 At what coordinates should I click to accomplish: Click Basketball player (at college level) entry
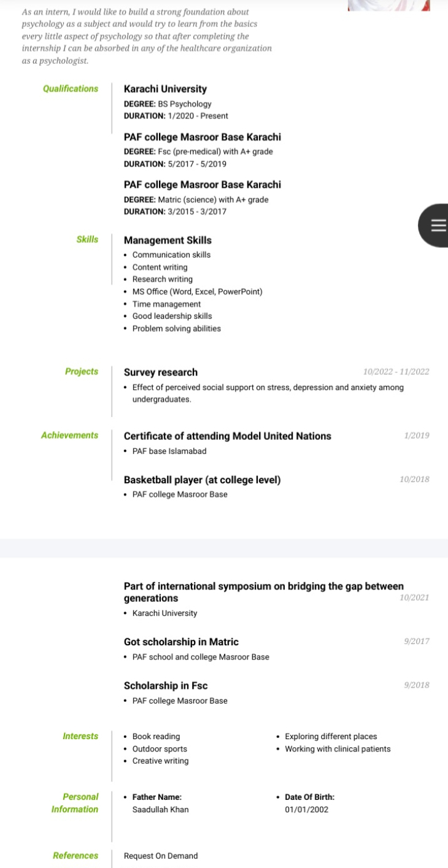203,480
